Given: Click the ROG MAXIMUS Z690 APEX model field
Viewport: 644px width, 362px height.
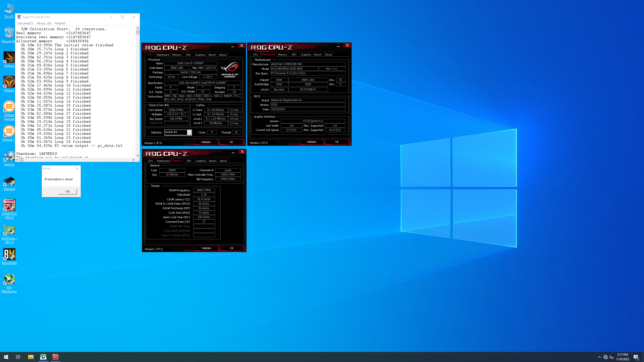Looking at the screenshot, I should pos(294,69).
